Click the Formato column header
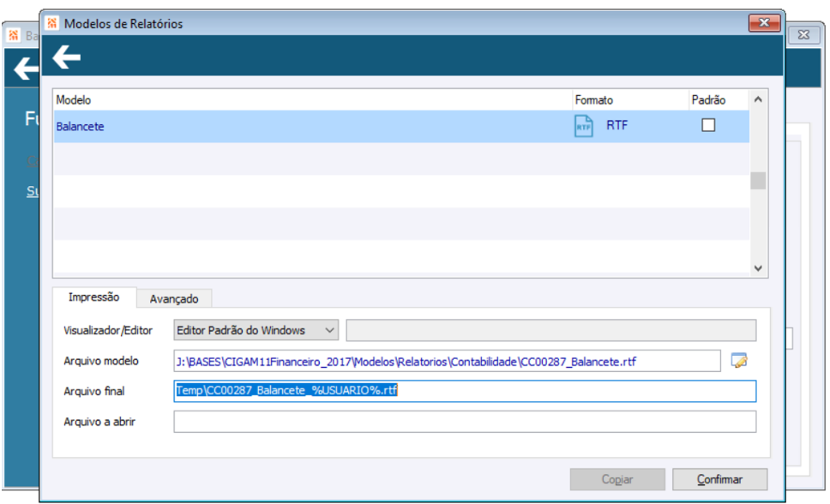Screen dimensions: 830x504 click(630, 100)
